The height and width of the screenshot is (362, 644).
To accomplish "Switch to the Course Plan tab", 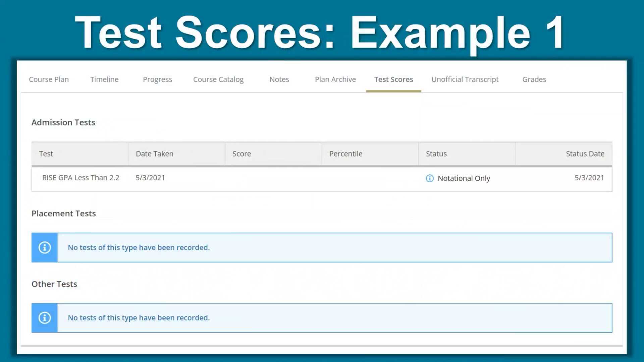I will click(x=49, y=79).
